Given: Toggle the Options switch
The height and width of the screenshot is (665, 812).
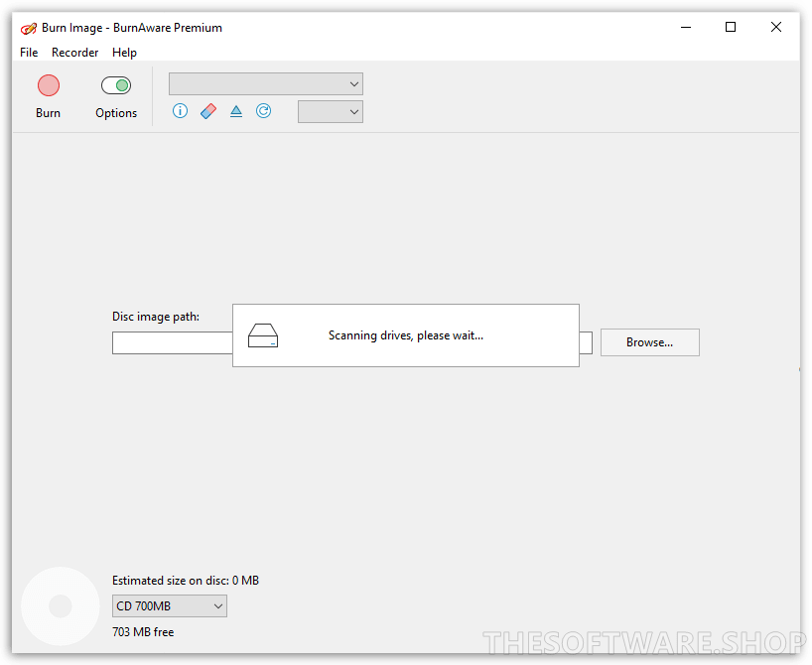Looking at the screenshot, I should click(x=116, y=86).
